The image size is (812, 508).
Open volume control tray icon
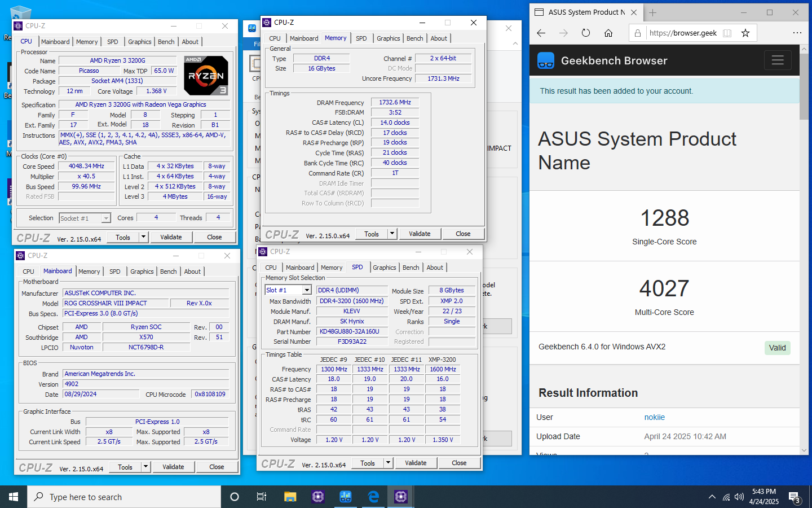(739, 497)
